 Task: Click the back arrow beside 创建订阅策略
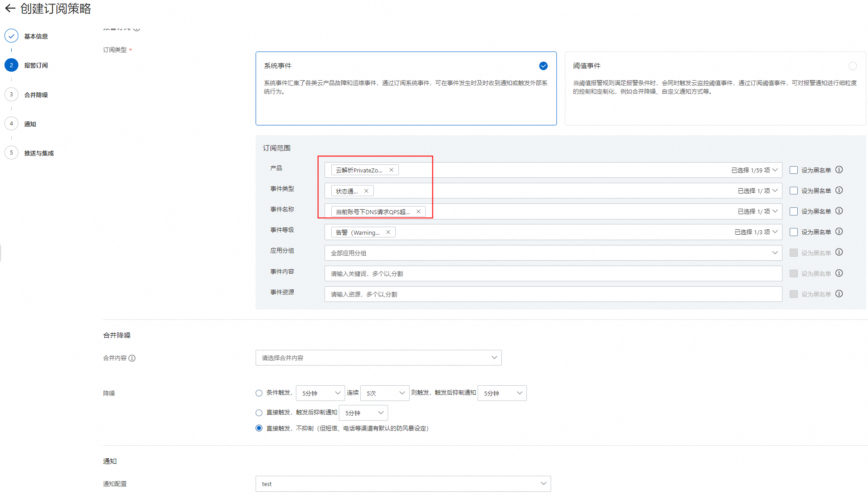pos(10,9)
